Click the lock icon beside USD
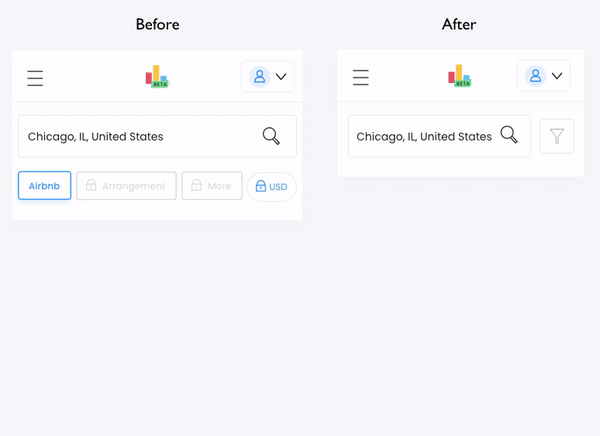 [x=261, y=187]
